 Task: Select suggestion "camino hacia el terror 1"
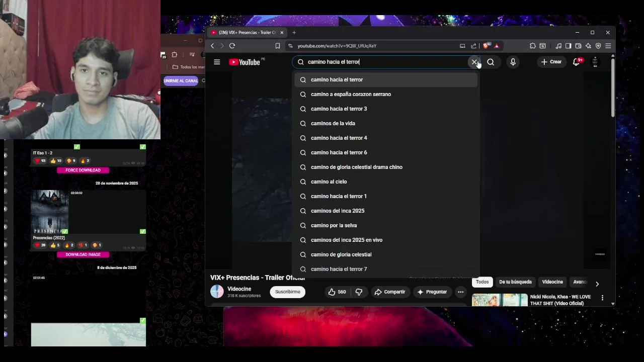(x=386, y=196)
